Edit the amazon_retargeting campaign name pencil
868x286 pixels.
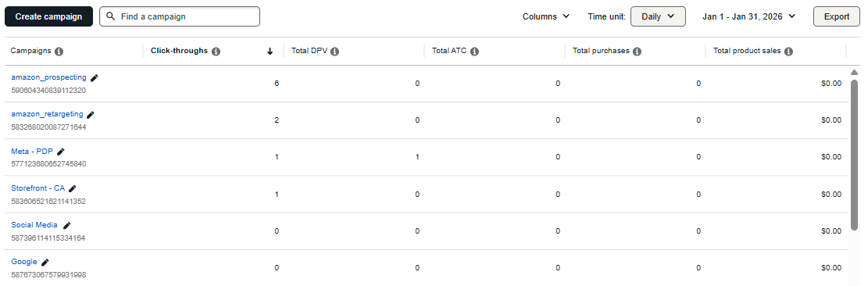click(91, 115)
